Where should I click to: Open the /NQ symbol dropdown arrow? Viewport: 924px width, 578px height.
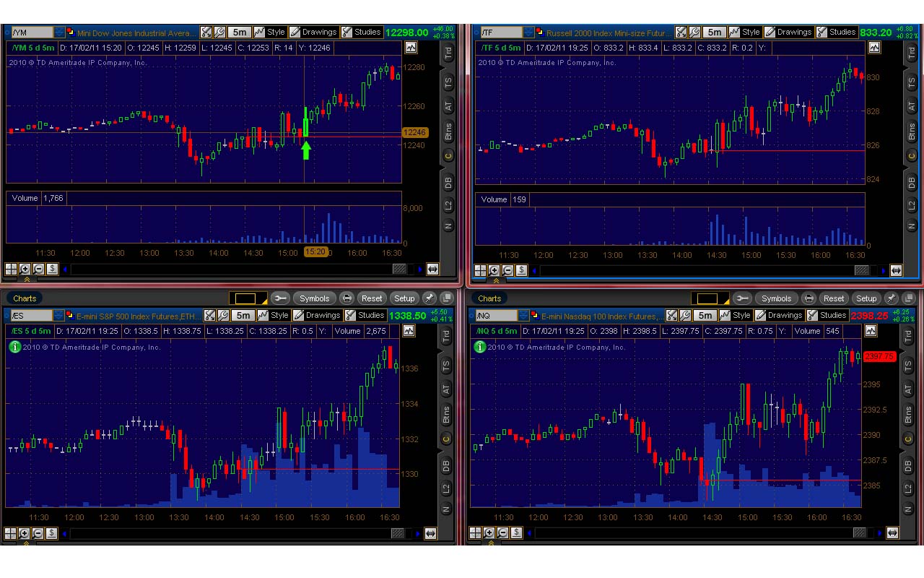coord(525,316)
